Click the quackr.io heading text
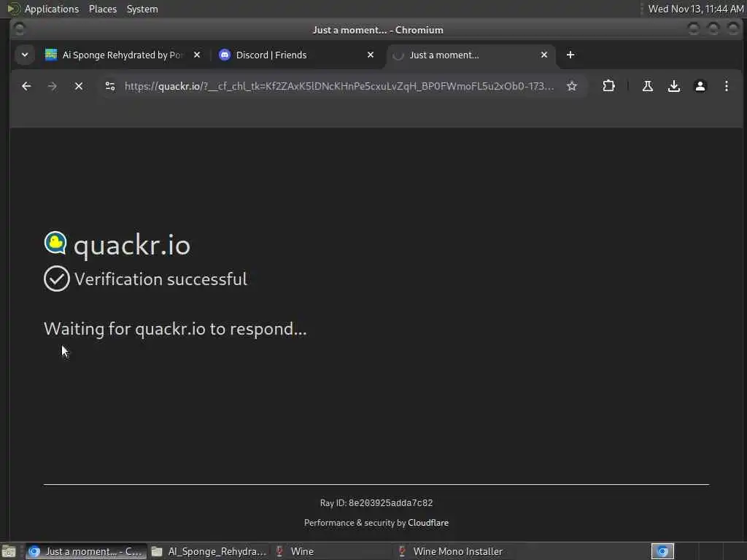The image size is (747, 560). [x=132, y=245]
